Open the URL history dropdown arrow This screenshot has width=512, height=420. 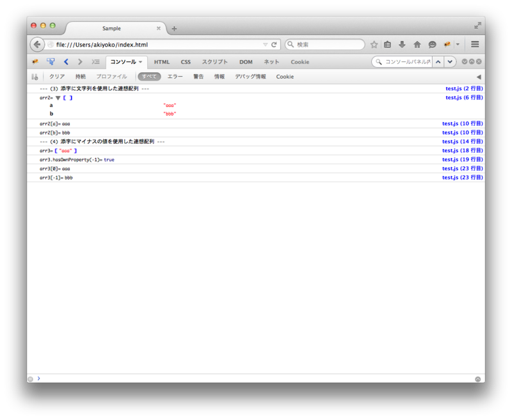[265, 45]
